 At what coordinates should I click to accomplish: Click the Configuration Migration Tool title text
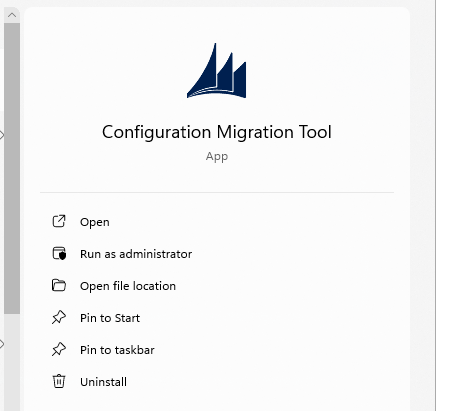(x=217, y=132)
